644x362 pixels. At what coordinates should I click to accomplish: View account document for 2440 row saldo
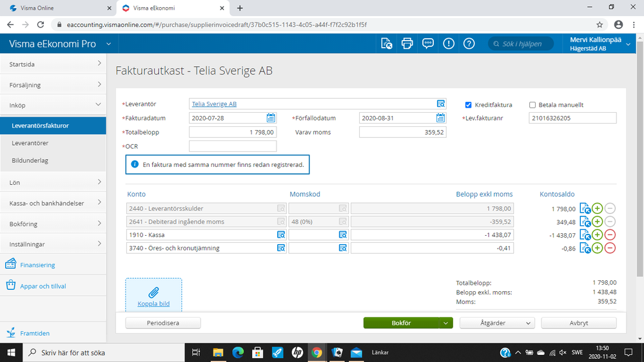585,209
